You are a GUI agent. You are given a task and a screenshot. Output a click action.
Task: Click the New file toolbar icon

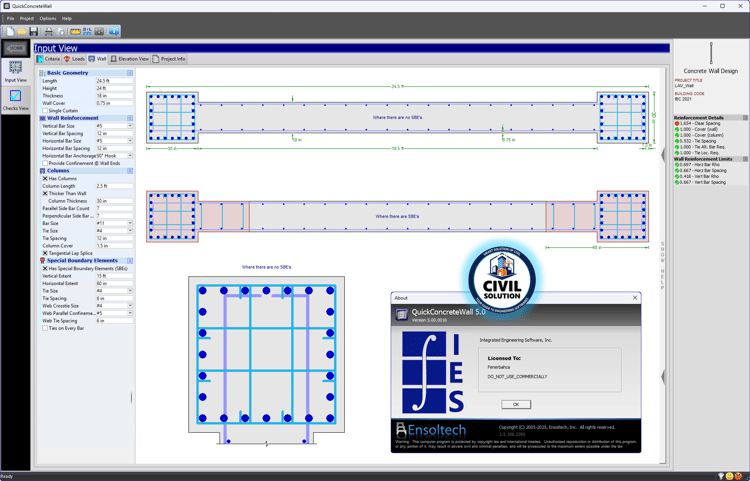click(10, 32)
